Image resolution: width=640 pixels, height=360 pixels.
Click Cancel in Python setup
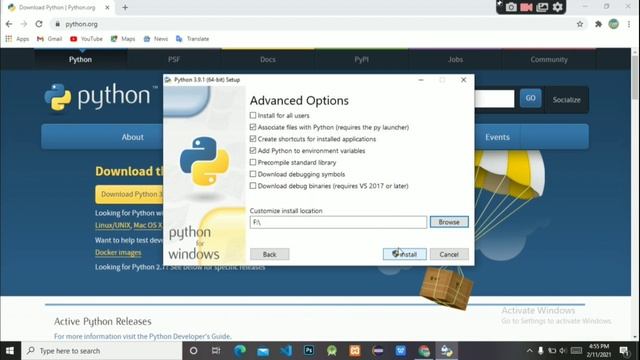449,254
